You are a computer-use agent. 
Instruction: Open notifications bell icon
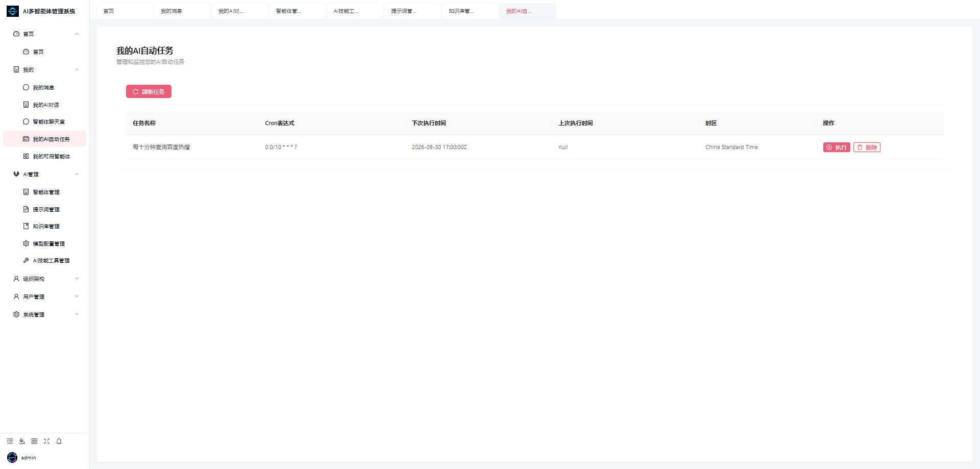click(x=59, y=441)
